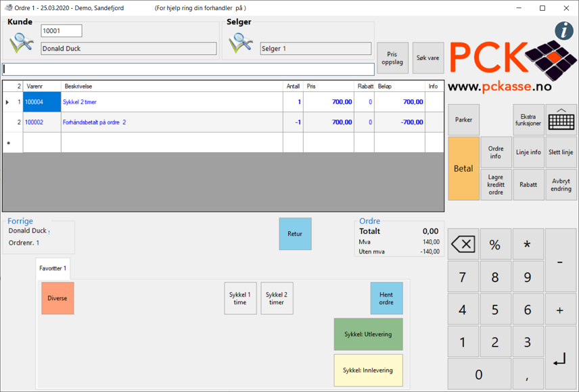Image resolution: width=579 pixels, height=392 pixels.
Task: Tap number 0 on keypad
Action: click(480, 374)
